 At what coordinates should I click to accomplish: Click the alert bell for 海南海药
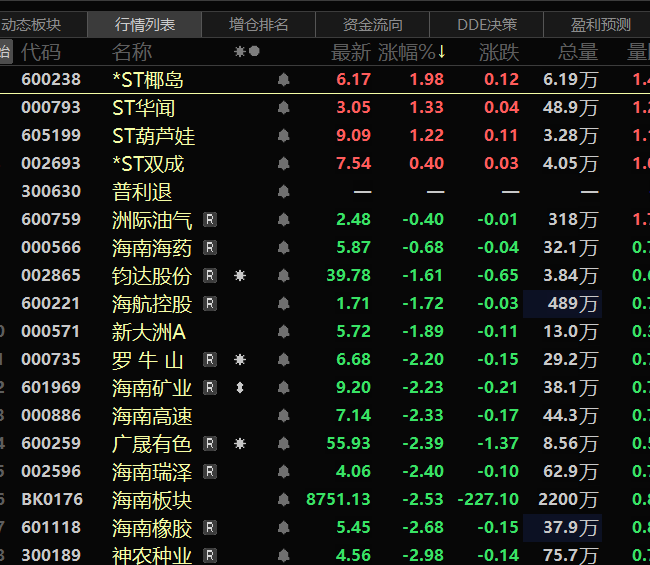pyautogui.click(x=284, y=247)
